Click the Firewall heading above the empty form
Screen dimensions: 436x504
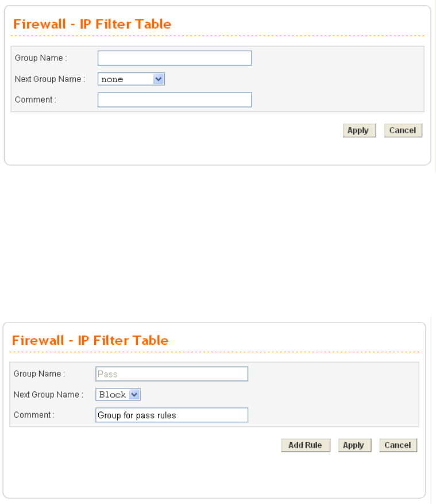92,24
